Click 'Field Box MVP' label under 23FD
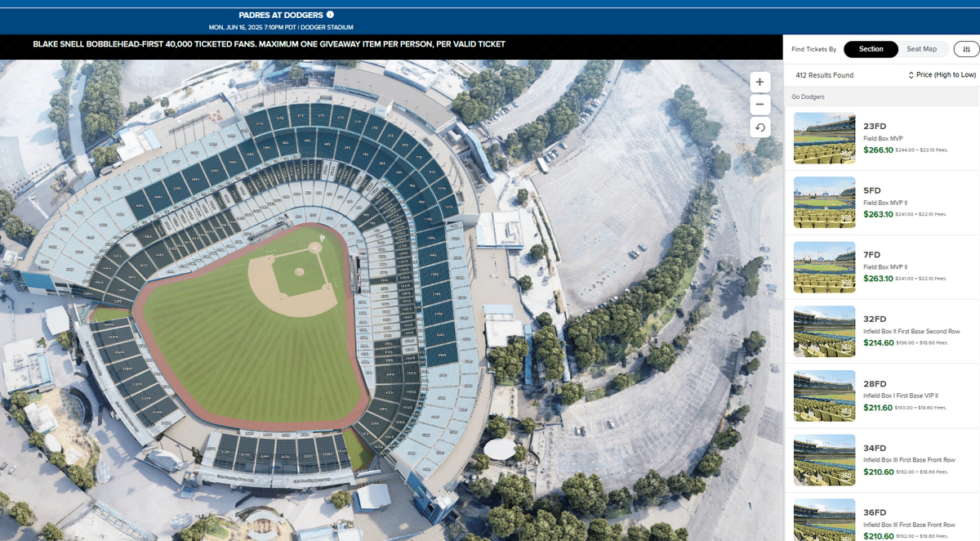Viewport: 980px width, 541px height. [x=883, y=138]
